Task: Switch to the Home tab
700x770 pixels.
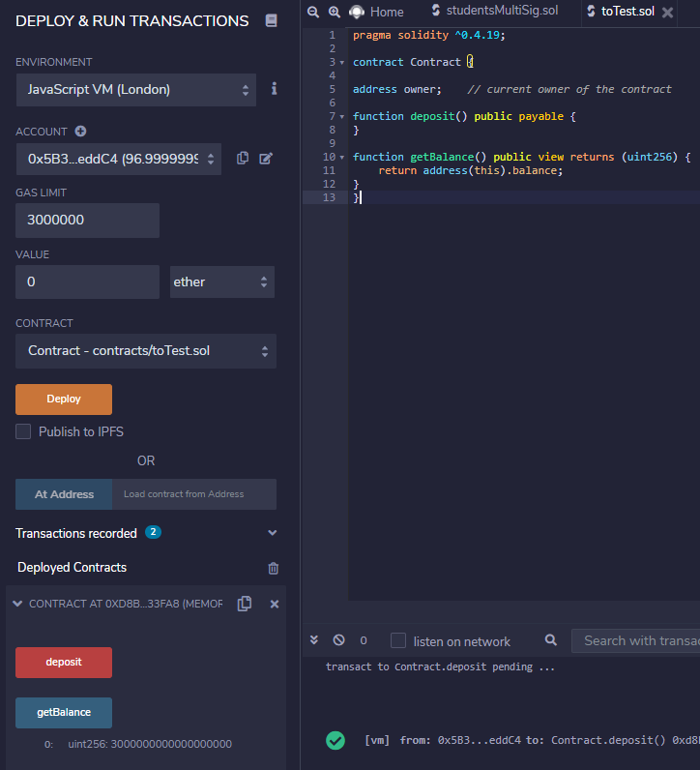Action: (376, 12)
